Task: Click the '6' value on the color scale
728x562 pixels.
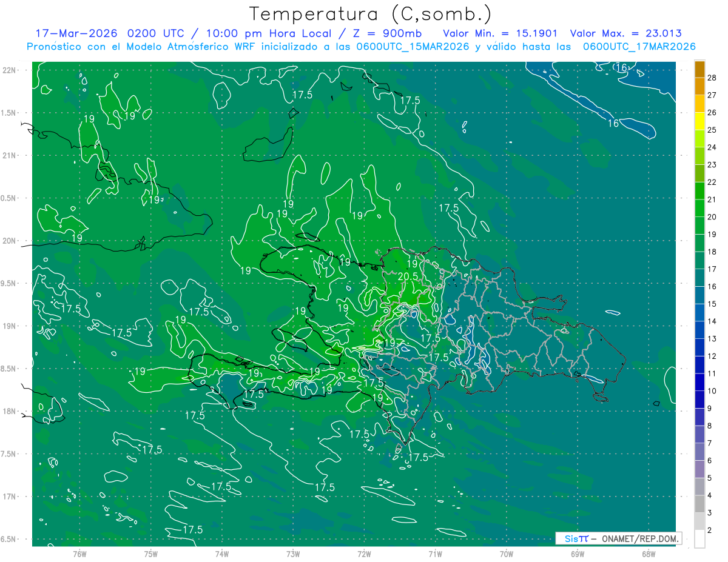Action: tap(710, 461)
